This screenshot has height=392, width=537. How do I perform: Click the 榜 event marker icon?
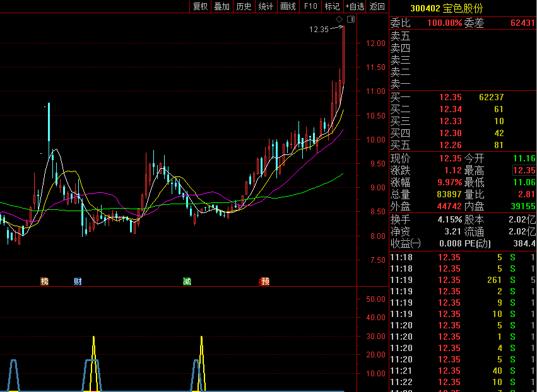(45, 282)
